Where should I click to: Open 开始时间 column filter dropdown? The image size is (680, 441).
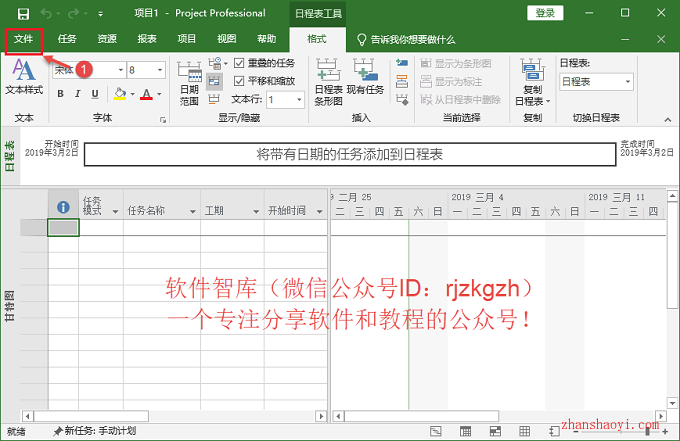[320, 212]
